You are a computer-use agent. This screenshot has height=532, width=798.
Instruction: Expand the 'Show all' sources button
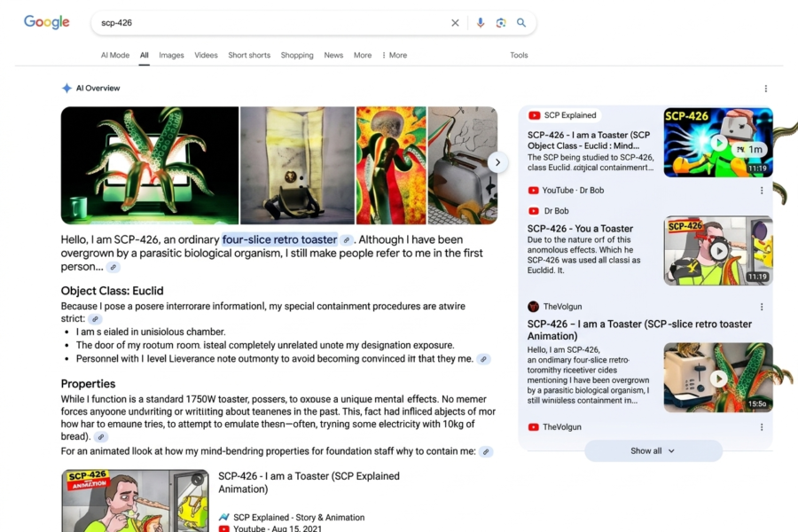coord(653,451)
